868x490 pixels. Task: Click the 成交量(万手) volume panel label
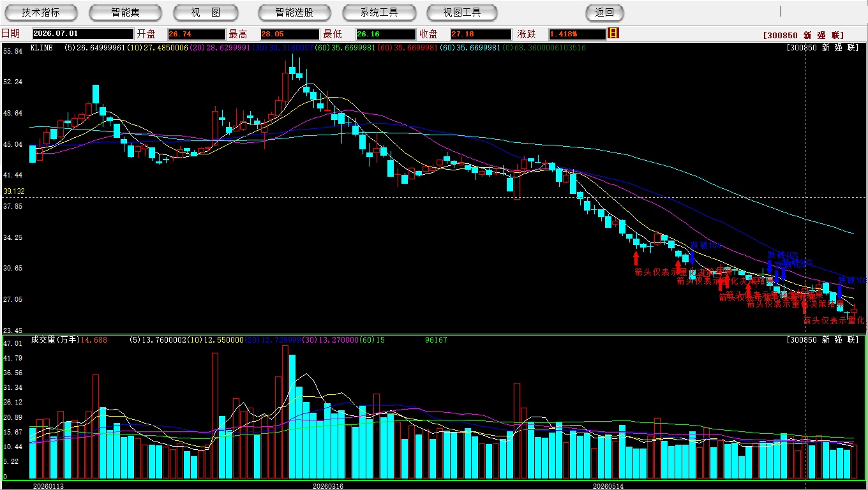(55, 340)
